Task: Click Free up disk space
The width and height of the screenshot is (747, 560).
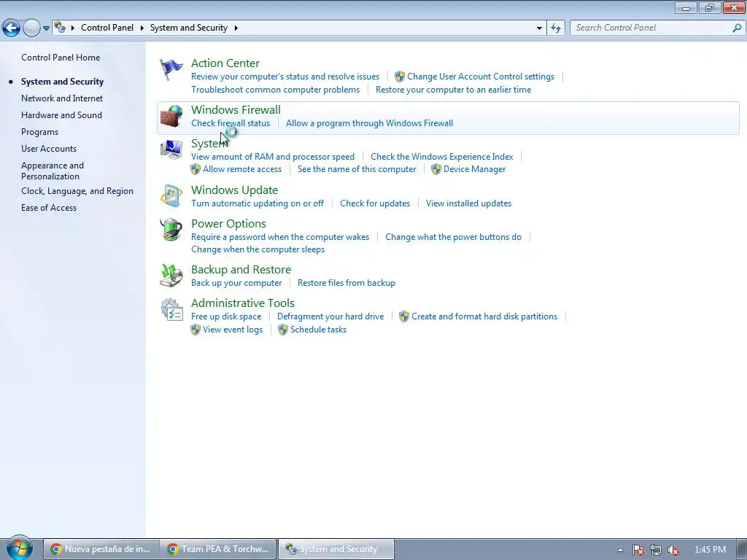Action: coord(226,316)
